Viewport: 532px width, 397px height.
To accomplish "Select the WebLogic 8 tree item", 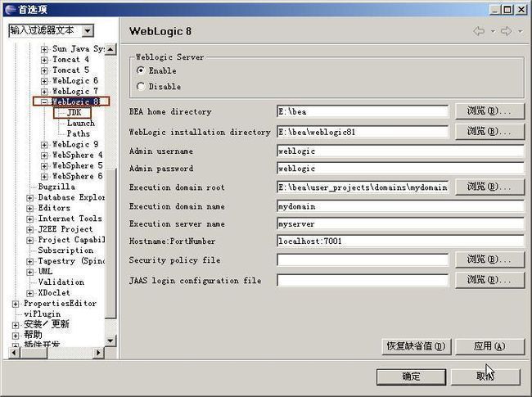I will 75,102.
